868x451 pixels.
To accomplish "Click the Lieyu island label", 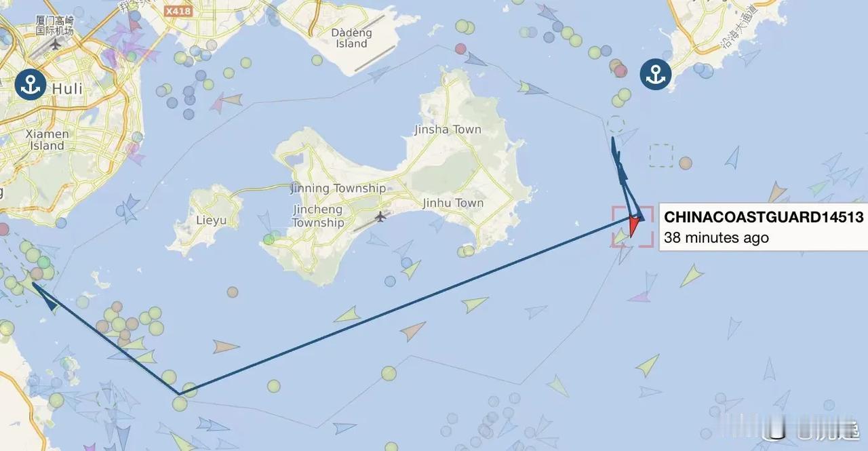I will (211, 220).
